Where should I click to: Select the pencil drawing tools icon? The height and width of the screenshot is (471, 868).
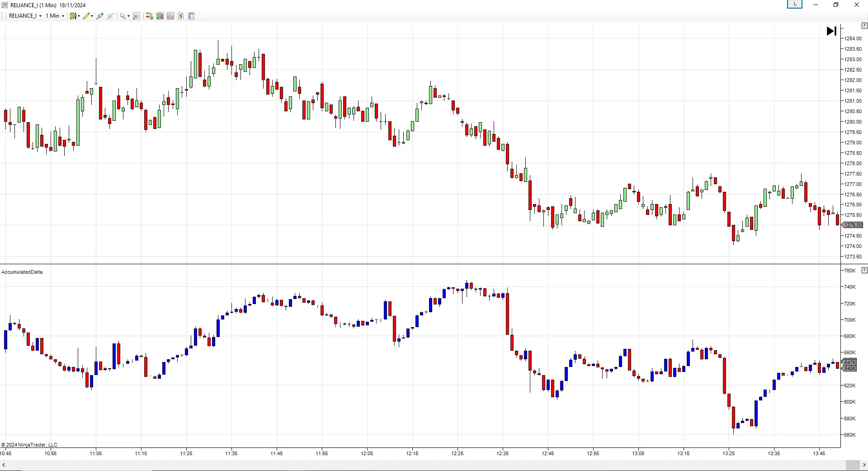pyautogui.click(x=86, y=16)
